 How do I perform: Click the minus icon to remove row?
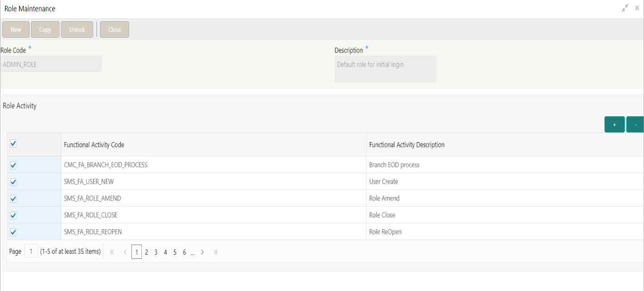[635, 124]
